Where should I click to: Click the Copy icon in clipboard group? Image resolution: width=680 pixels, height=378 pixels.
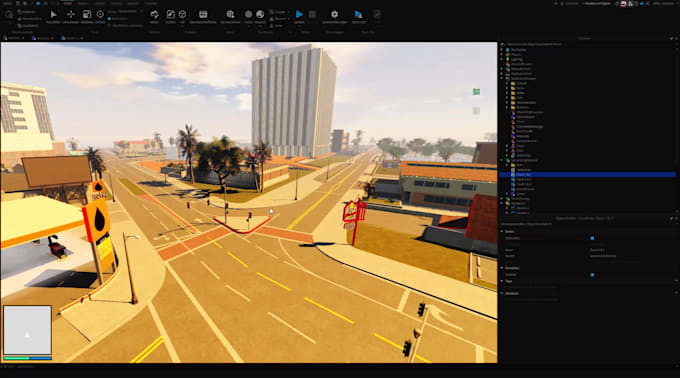(x=20, y=12)
